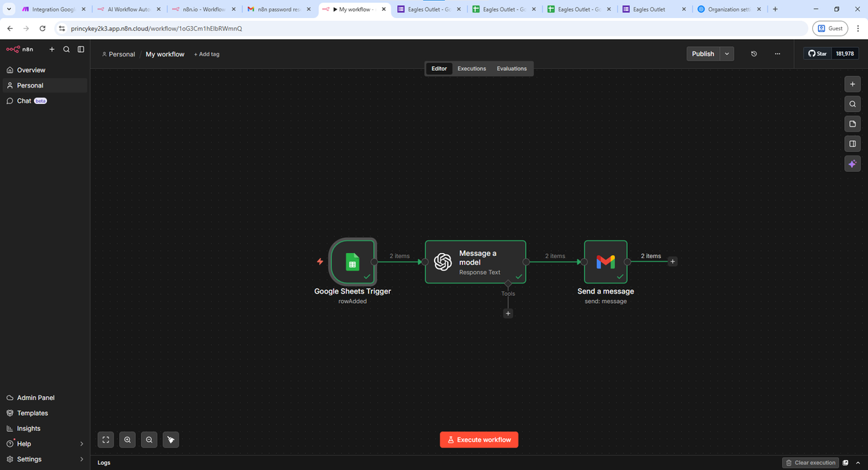Click Execute workflow button
The height and width of the screenshot is (470, 868).
click(x=479, y=440)
